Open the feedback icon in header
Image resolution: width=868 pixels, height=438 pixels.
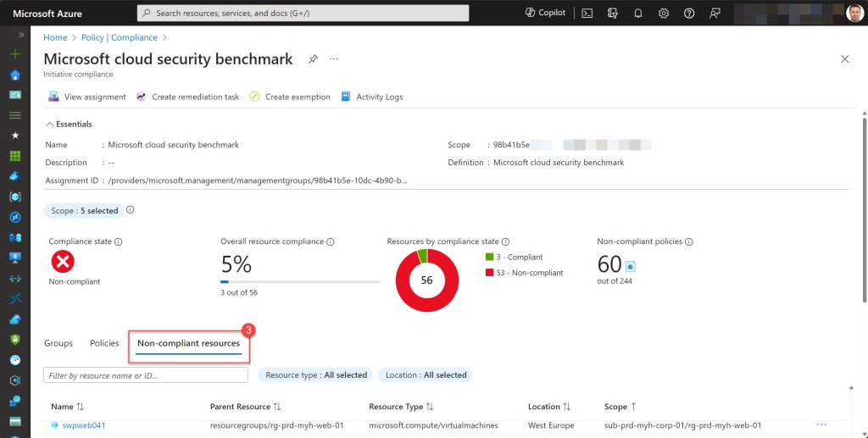[715, 13]
